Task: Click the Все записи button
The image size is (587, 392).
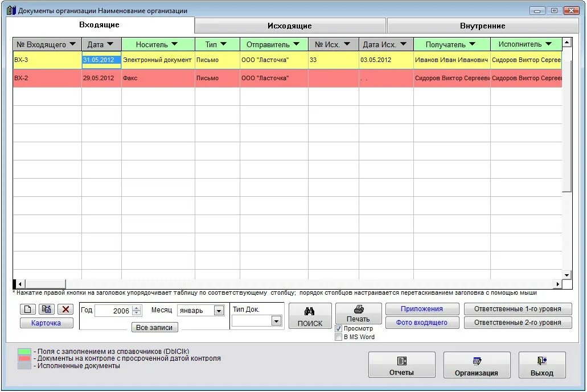Action: coord(155,327)
